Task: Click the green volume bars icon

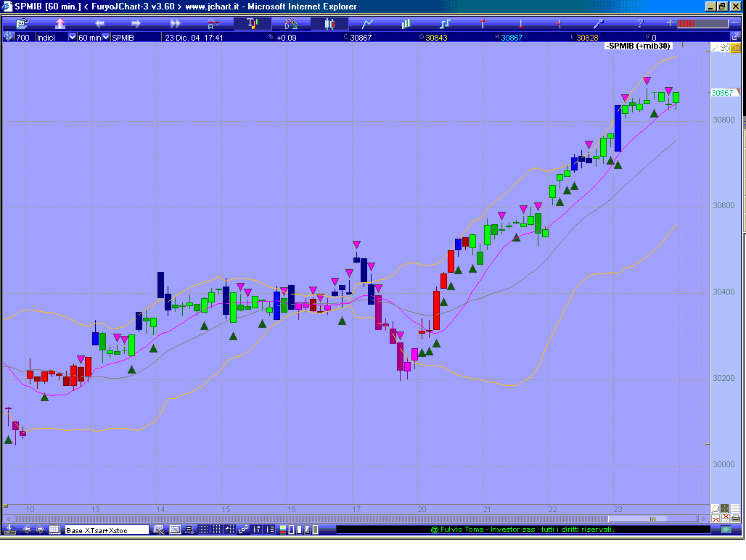Action: click(x=406, y=24)
